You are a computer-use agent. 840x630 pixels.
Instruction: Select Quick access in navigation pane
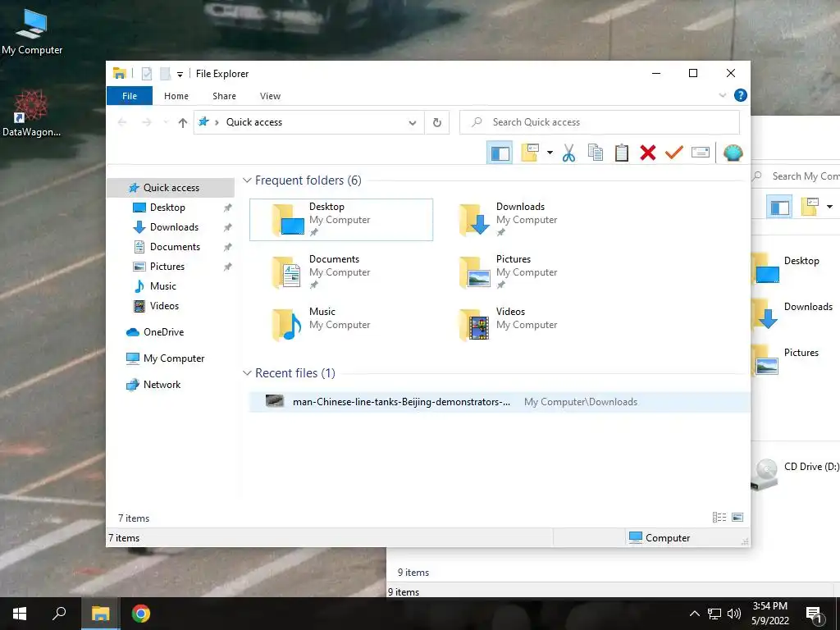pos(171,188)
